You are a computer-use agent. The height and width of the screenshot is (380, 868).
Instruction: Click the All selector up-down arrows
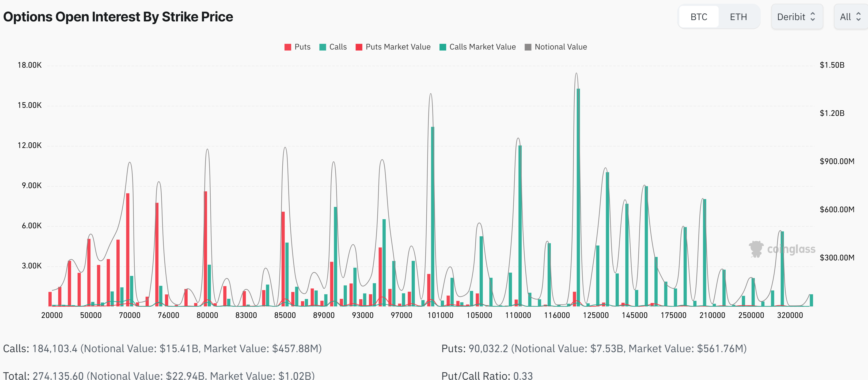858,17
